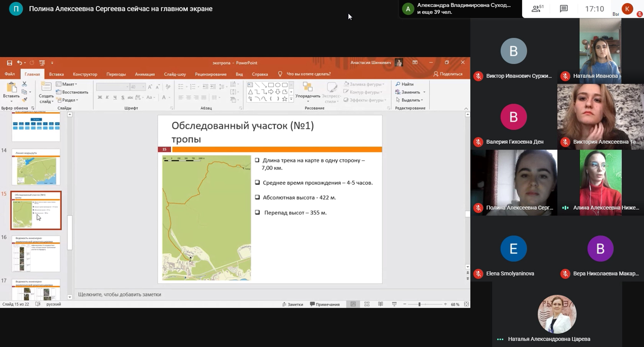The image size is (644, 347).
Task: Toggle Заметки notes pane in status bar
Action: [293, 304]
